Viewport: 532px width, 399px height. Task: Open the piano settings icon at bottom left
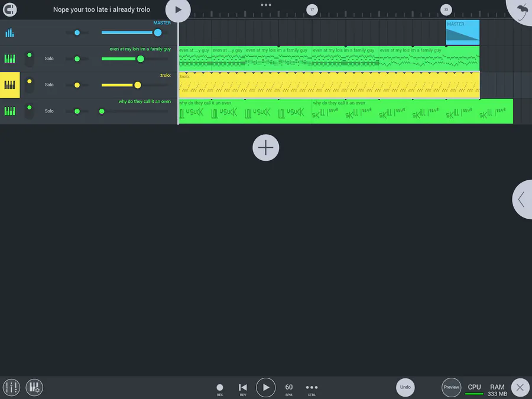pos(34,387)
